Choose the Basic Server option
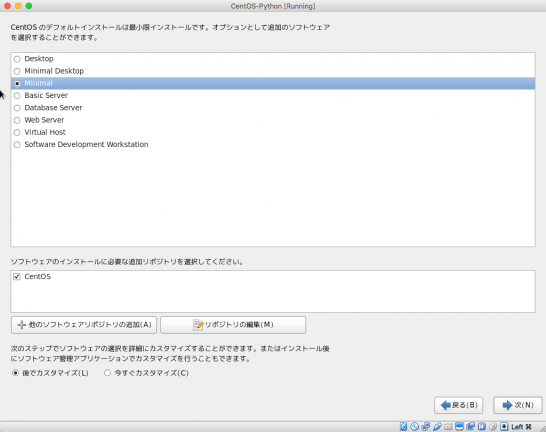The width and height of the screenshot is (546, 432). point(17,95)
